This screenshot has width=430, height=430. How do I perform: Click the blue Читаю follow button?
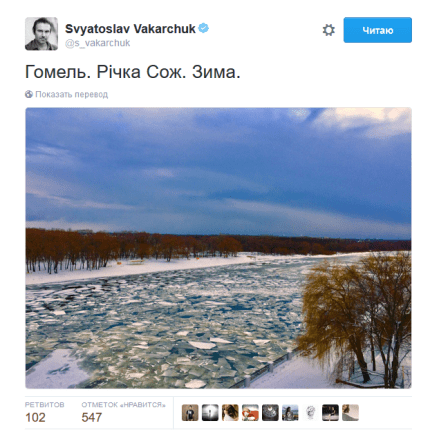click(x=377, y=30)
